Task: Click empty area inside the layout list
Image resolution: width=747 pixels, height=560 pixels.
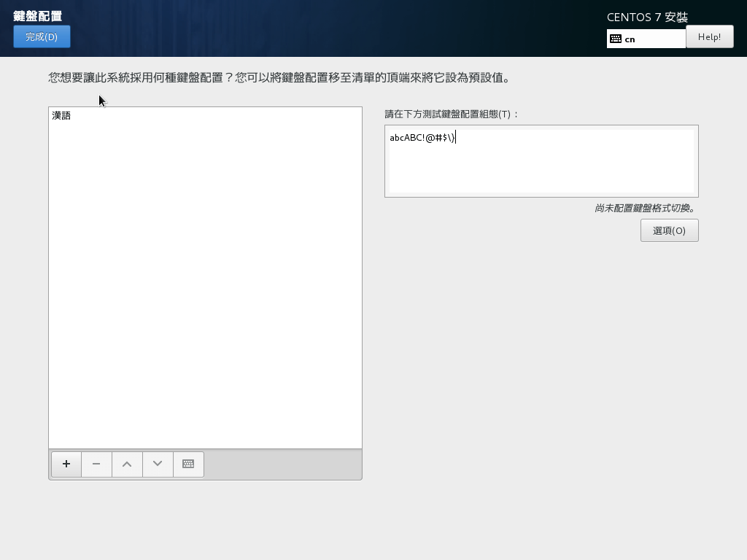Action: (x=205, y=292)
